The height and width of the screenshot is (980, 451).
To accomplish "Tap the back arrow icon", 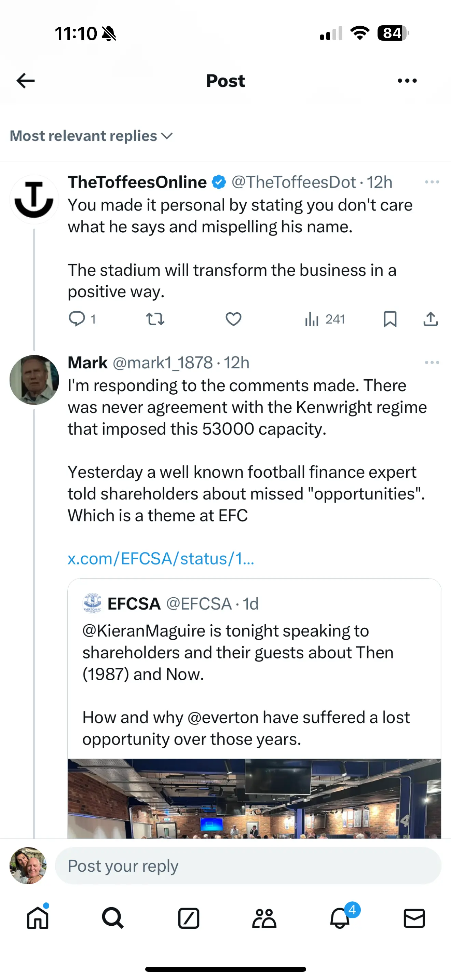I will click(x=26, y=81).
